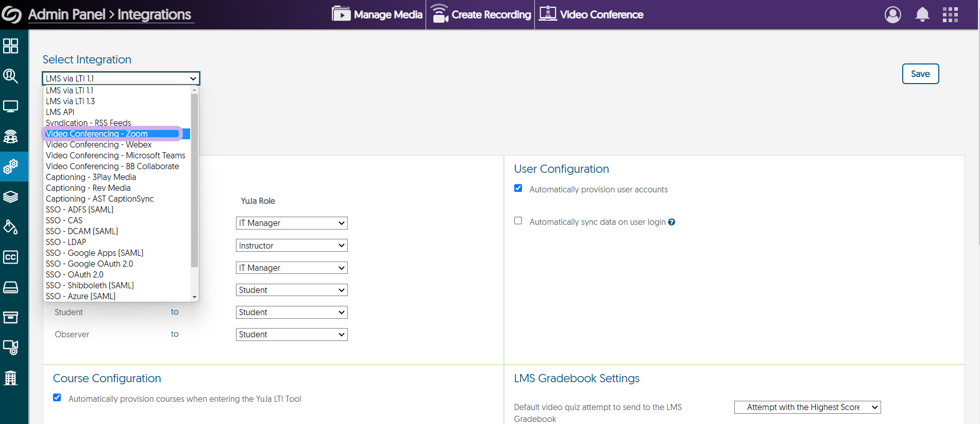Open the Student row's role dropdown
Image resolution: width=980 pixels, height=424 pixels.
coord(292,312)
